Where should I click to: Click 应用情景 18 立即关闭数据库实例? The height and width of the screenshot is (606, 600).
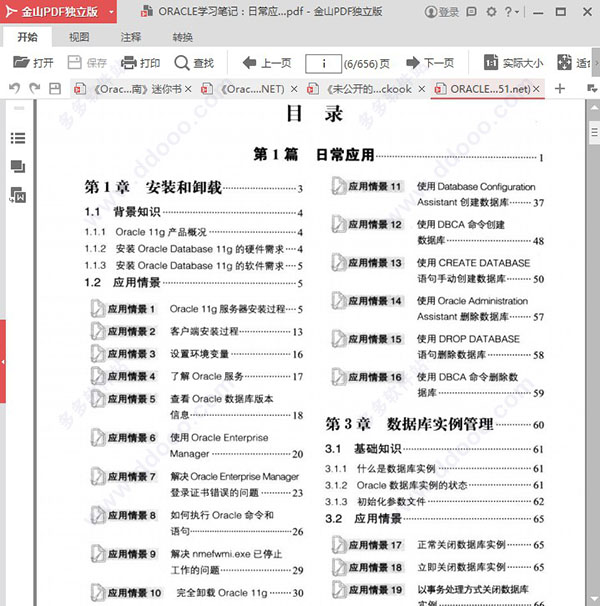click(438, 567)
